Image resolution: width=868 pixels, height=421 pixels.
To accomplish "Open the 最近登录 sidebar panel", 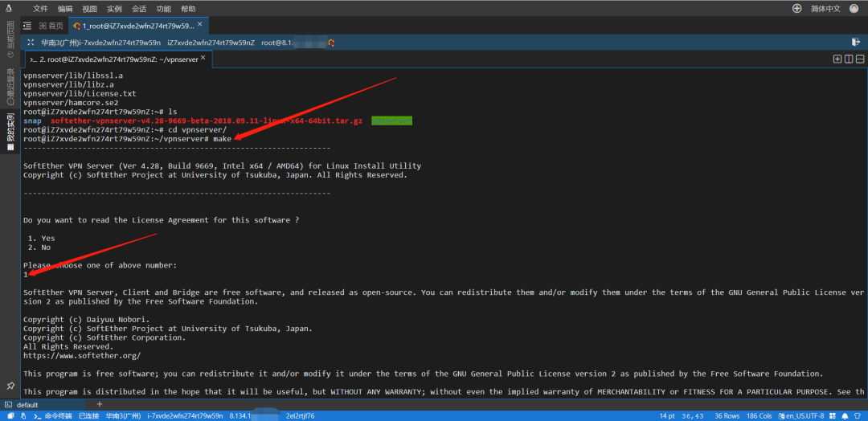I will point(10,86).
